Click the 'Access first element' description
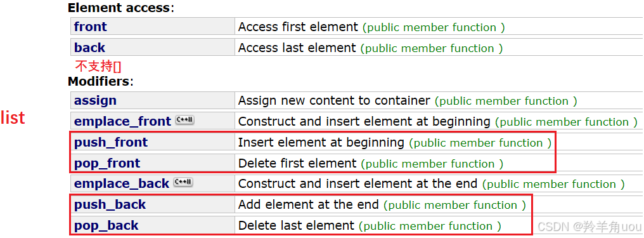The height and width of the screenshot is (238, 644). point(298,27)
